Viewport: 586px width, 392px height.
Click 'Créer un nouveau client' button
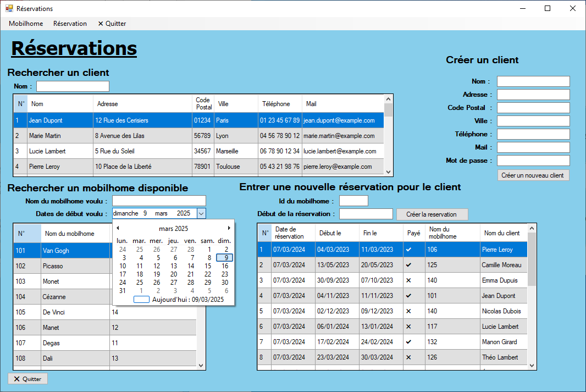pos(533,175)
